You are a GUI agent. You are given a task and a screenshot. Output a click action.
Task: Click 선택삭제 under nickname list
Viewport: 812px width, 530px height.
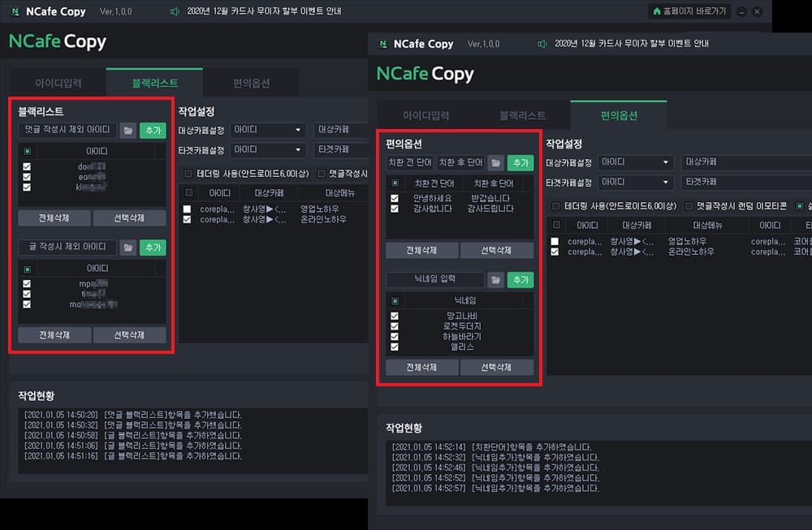tap(497, 368)
